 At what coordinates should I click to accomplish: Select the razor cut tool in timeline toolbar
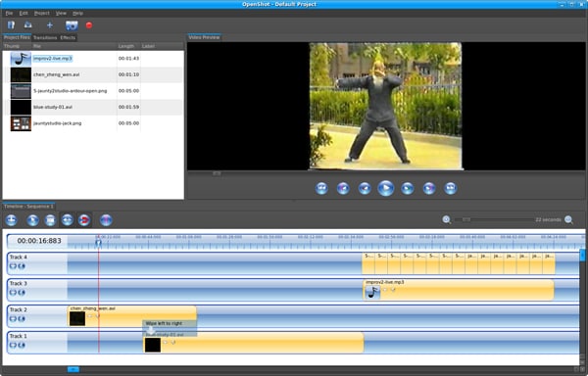(x=50, y=220)
